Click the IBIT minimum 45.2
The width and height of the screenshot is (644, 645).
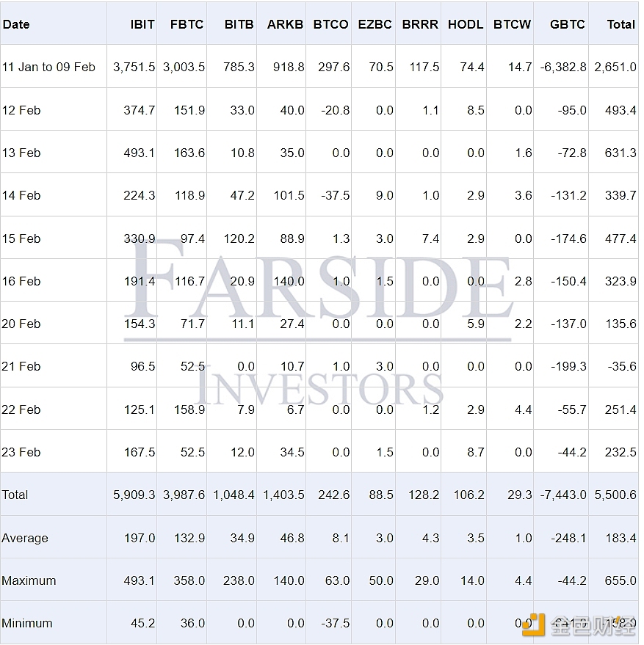(x=143, y=623)
